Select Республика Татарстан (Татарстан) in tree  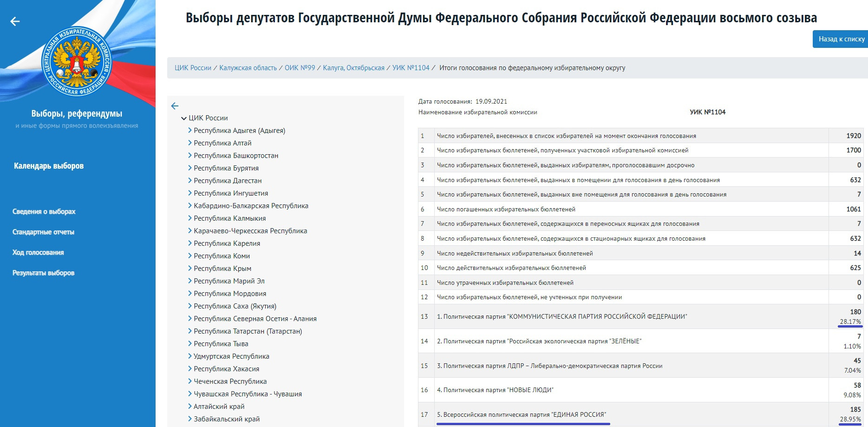[248, 331]
